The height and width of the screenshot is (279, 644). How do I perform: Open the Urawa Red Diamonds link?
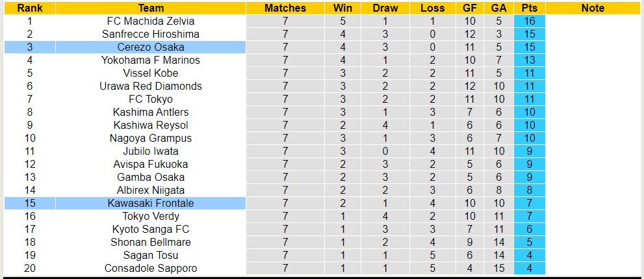pos(151,86)
